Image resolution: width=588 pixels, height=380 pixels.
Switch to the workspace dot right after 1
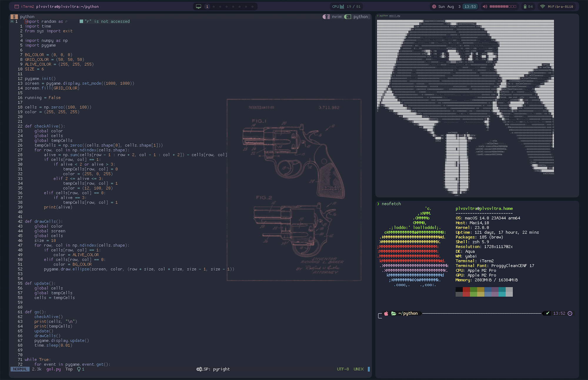214,6
